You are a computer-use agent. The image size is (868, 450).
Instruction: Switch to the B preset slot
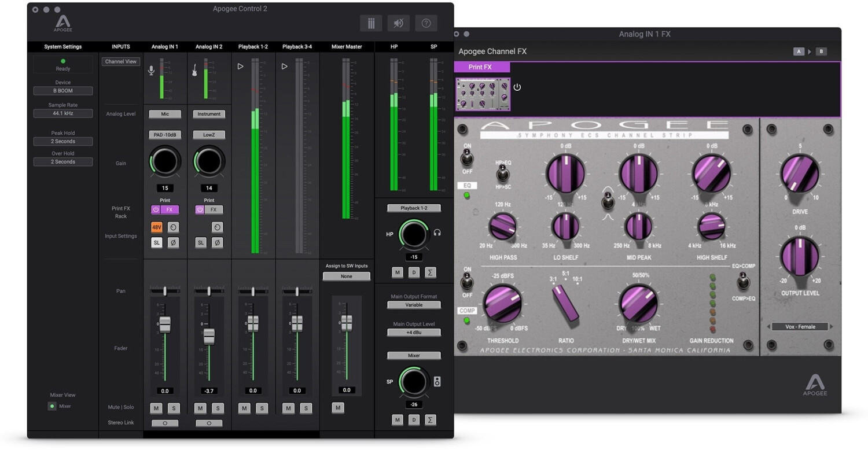821,51
